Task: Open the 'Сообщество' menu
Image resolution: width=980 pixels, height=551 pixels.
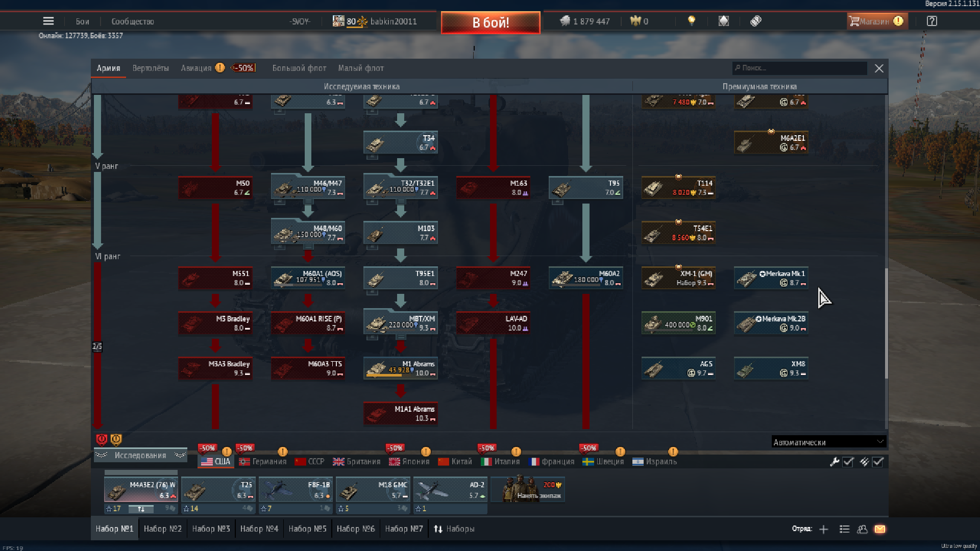Action: (133, 21)
